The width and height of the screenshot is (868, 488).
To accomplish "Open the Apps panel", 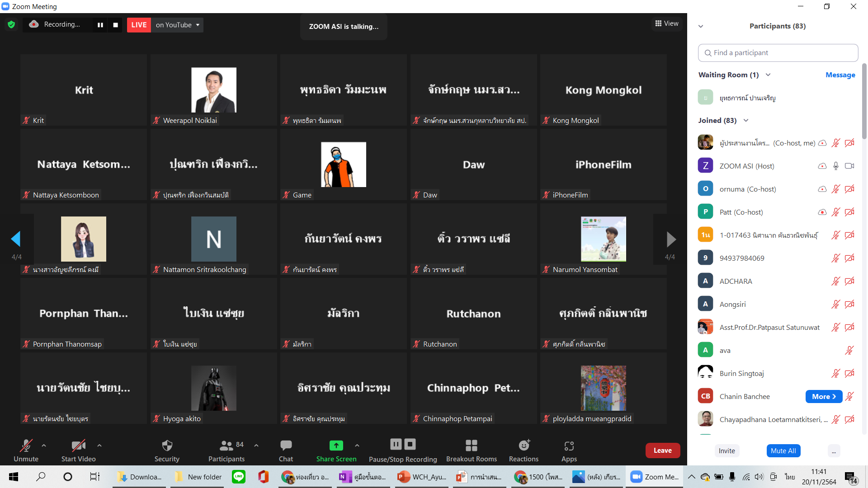I will (569, 450).
